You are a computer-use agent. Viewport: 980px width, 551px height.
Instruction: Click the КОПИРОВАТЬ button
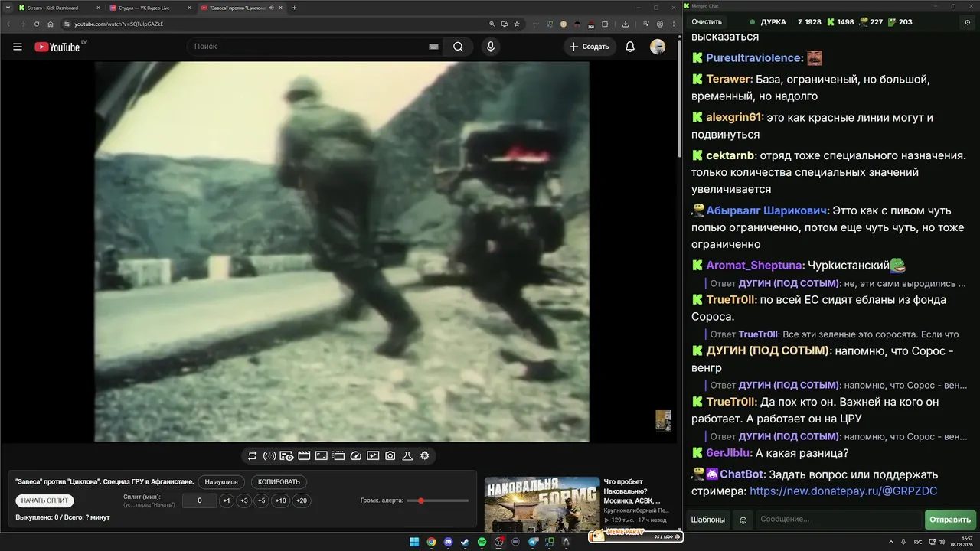pos(279,482)
